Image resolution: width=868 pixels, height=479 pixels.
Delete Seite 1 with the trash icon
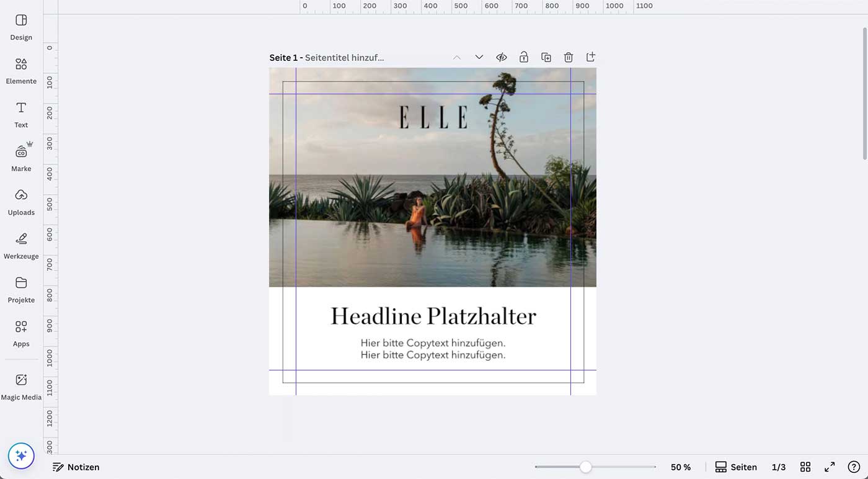coord(568,56)
